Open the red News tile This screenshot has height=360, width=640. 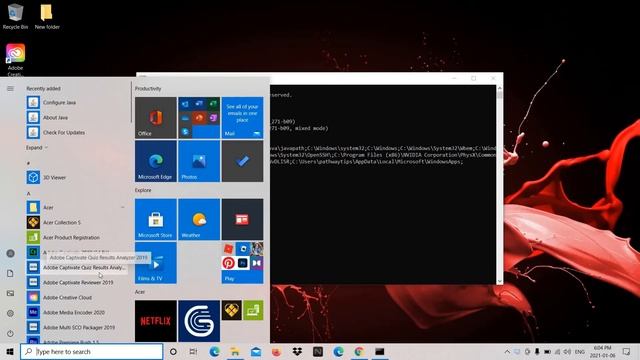click(x=242, y=219)
